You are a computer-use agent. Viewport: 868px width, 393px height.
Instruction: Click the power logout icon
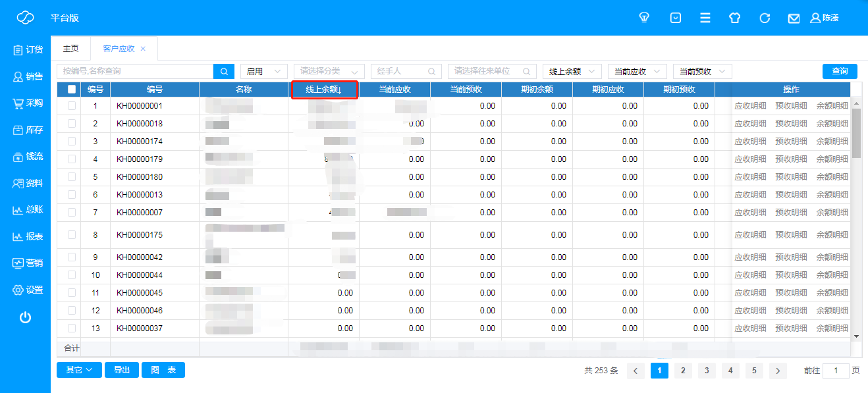(x=25, y=317)
